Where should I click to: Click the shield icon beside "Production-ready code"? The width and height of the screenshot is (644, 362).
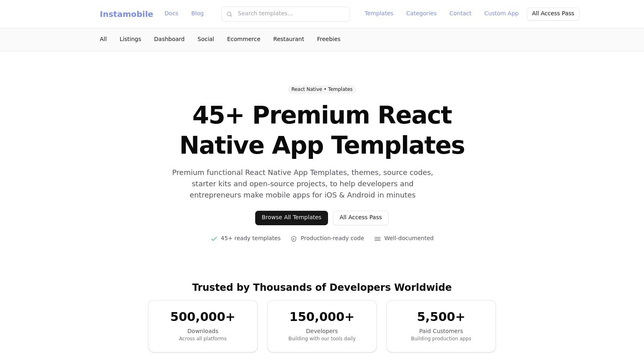point(293,239)
